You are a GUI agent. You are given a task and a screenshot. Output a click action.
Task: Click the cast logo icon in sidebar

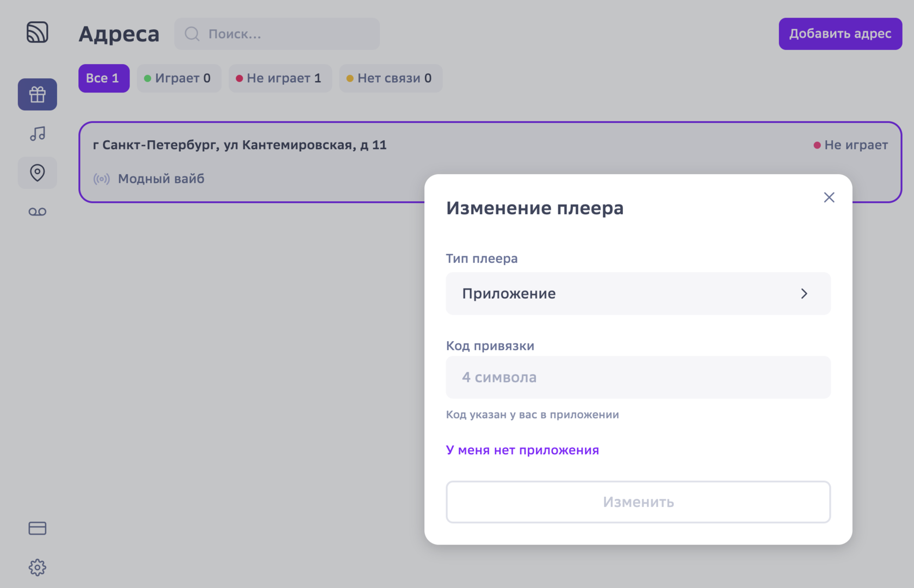(x=37, y=33)
